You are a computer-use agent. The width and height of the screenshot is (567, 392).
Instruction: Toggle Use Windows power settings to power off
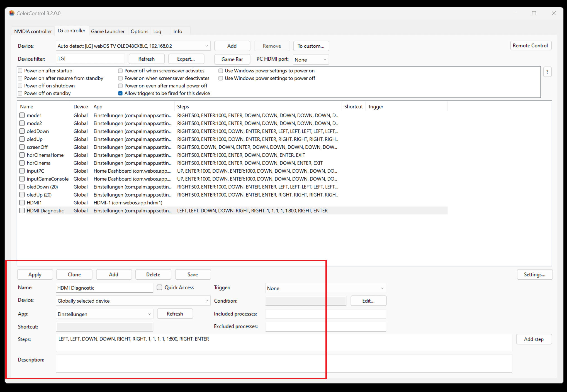[221, 78]
